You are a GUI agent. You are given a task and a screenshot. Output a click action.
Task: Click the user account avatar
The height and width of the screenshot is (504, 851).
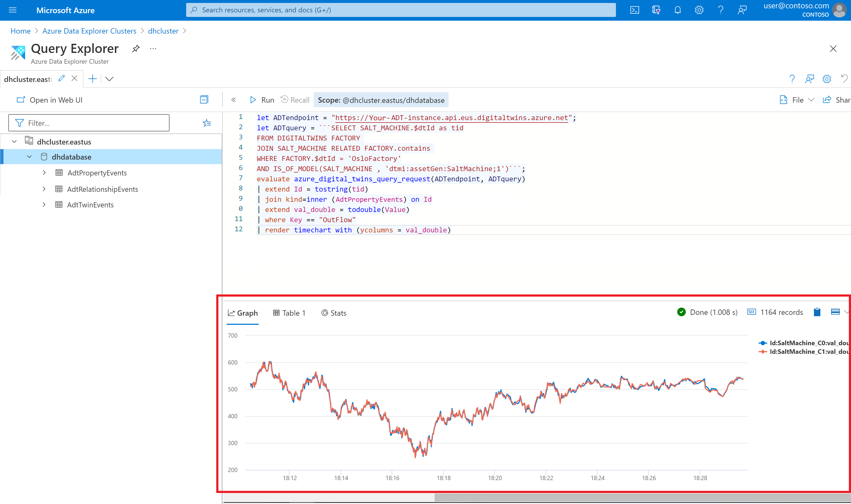tap(839, 10)
